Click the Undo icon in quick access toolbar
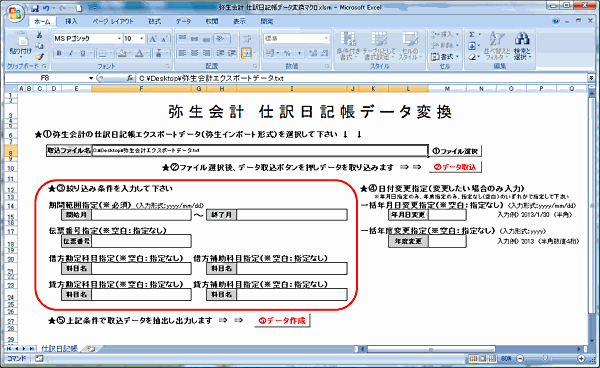 tap(47, 8)
